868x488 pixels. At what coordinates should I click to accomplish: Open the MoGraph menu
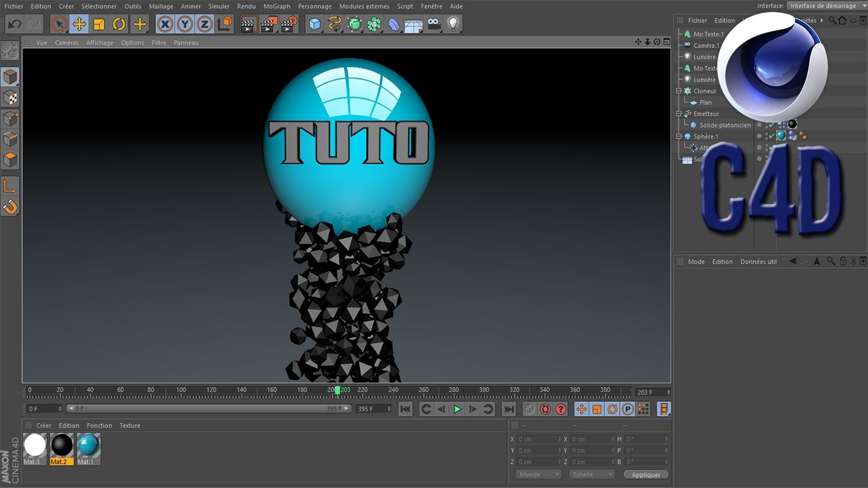[x=277, y=6]
